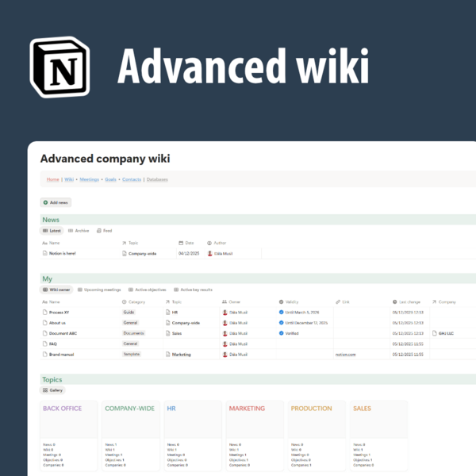Click the Advanced company wiki page title
This screenshot has height=476, width=476.
click(105, 159)
